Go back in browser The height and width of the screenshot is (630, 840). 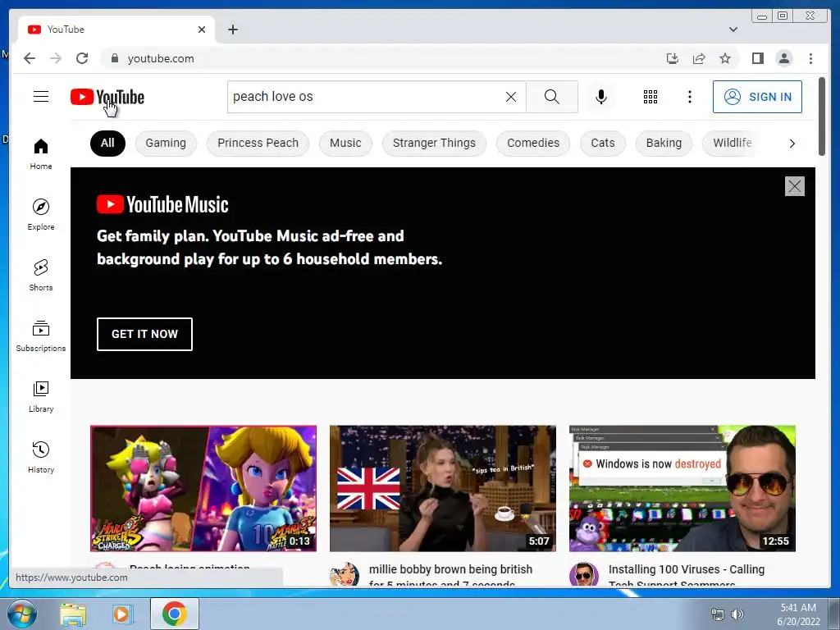click(x=30, y=58)
